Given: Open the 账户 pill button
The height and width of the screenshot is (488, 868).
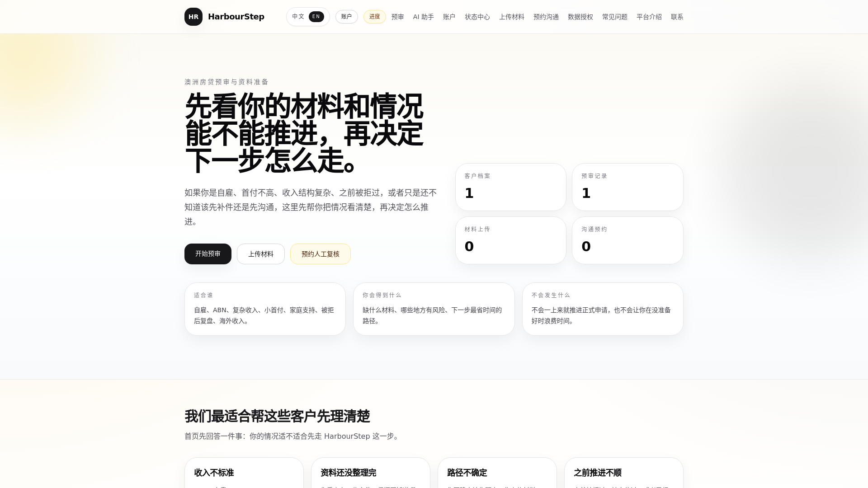Looking at the screenshot, I should pyautogui.click(x=347, y=17).
